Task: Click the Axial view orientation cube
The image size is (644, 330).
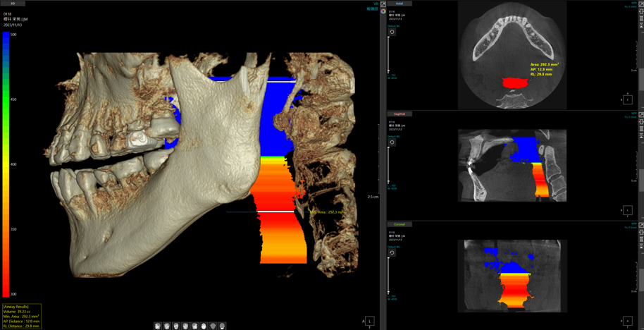Action: (627, 100)
